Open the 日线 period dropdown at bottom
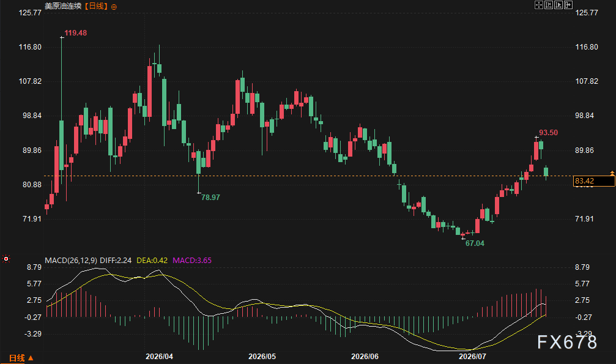616x364 pixels. 21,358
